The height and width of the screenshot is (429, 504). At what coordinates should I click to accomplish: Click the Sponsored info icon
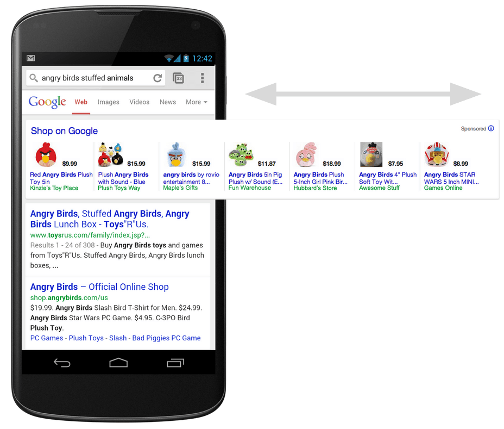point(491,128)
